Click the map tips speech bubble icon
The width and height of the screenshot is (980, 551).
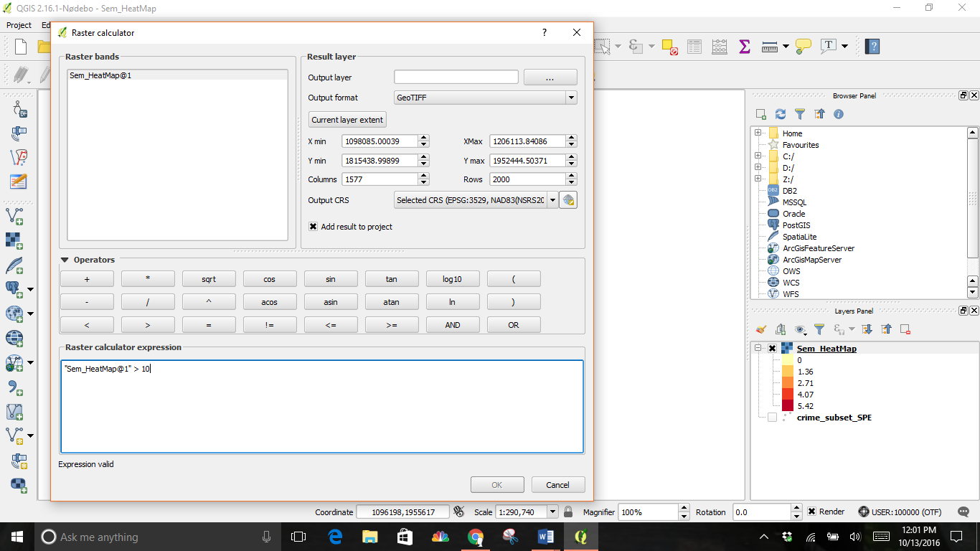[x=804, y=47]
